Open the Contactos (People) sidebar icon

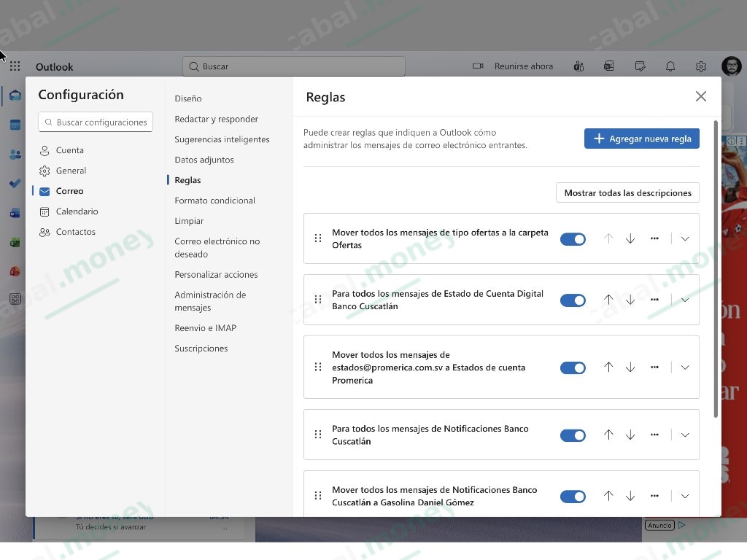[x=15, y=154]
